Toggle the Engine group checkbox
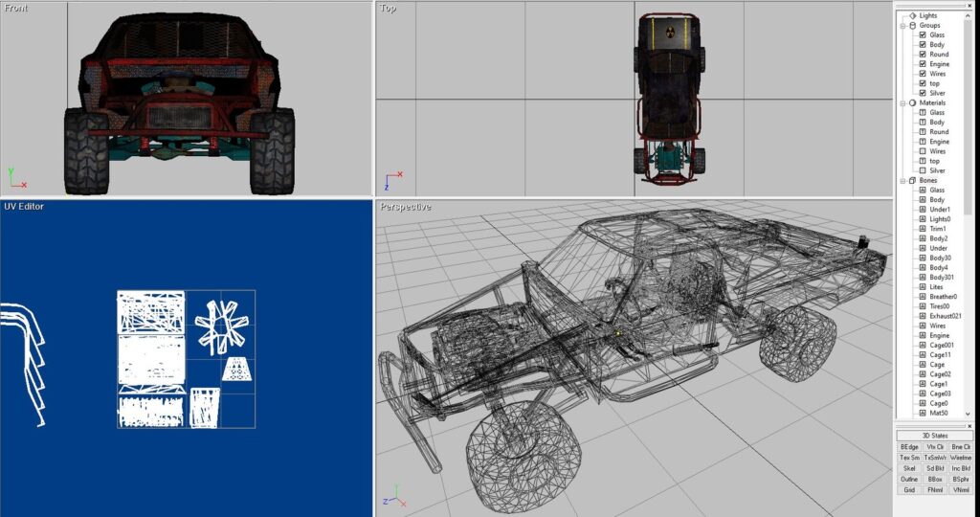Image resolution: width=980 pixels, height=517 pixels. coord(923,64)
